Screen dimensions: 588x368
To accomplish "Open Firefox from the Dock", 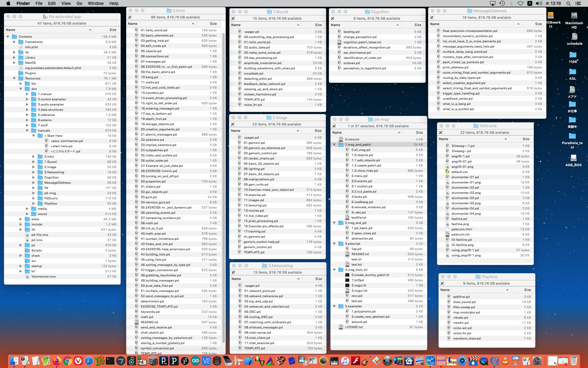I will click(x=57, y=361).
